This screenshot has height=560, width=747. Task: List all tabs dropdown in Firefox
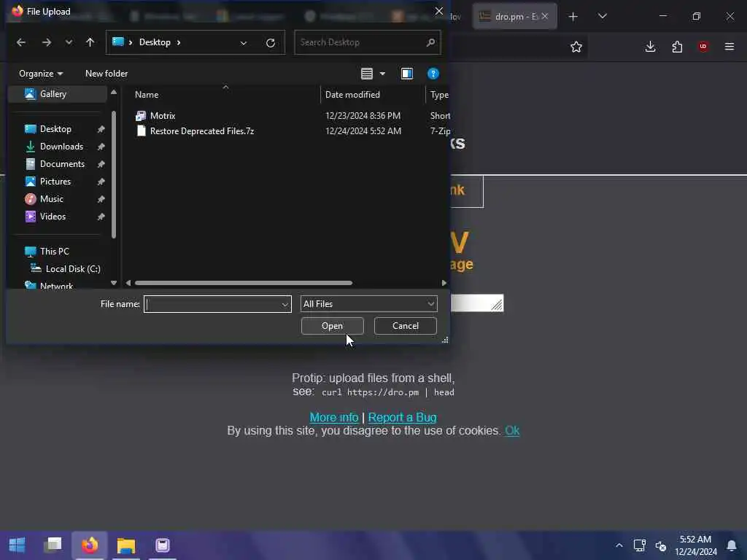[x=602, y=16]
